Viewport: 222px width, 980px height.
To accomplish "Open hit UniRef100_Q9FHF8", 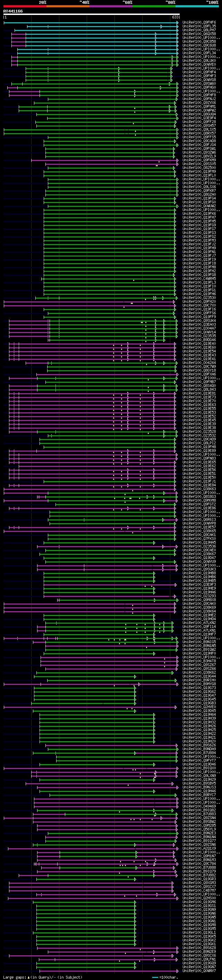I will pos(199,95).
